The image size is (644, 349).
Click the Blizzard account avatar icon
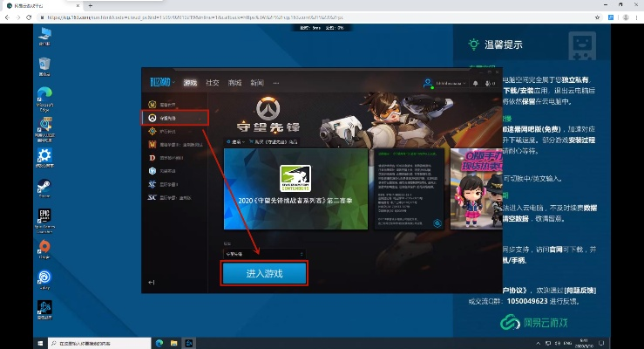coord(429,83)
